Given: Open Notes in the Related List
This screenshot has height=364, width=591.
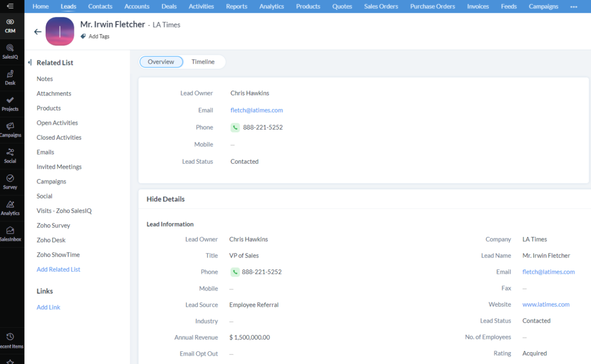Looking at the screenshot, I should tap(45, 79).
